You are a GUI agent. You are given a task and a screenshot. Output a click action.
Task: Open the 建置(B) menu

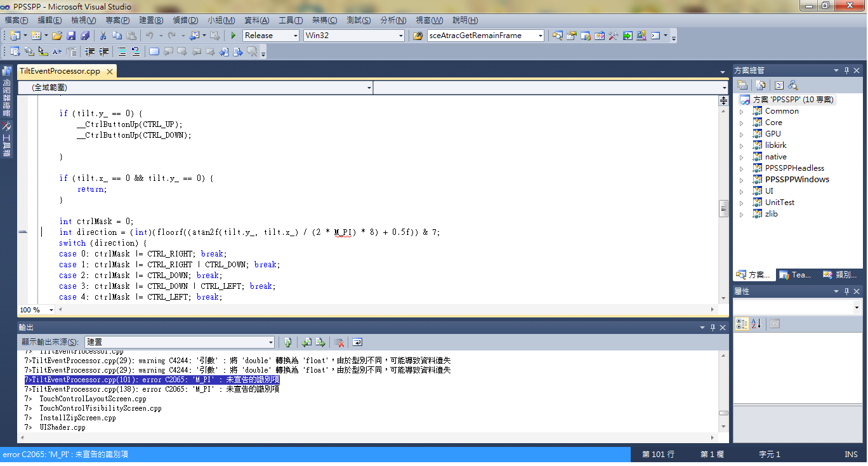151,20
